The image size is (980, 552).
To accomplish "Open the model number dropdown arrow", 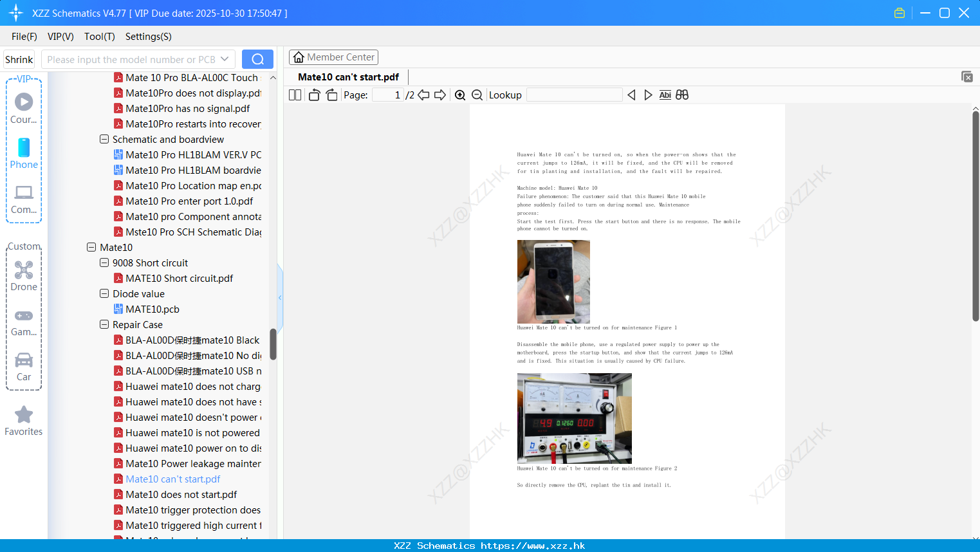I will coord(225,59).
